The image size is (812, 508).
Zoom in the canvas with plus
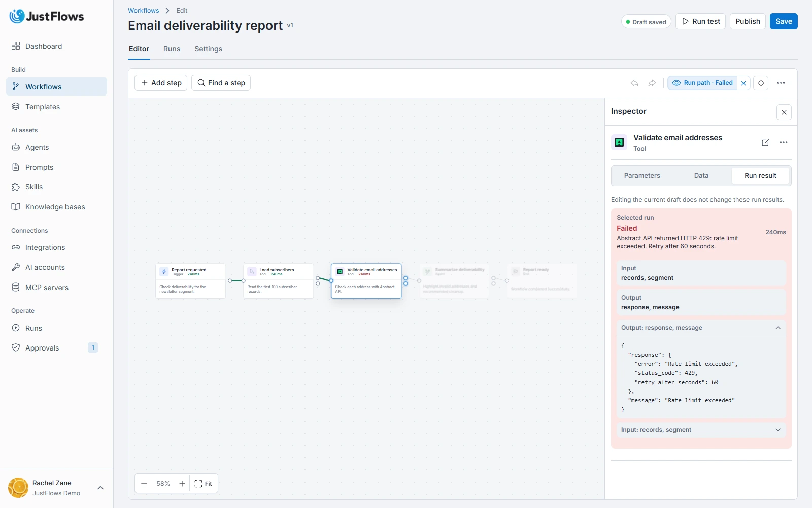[x=182, y=484]
